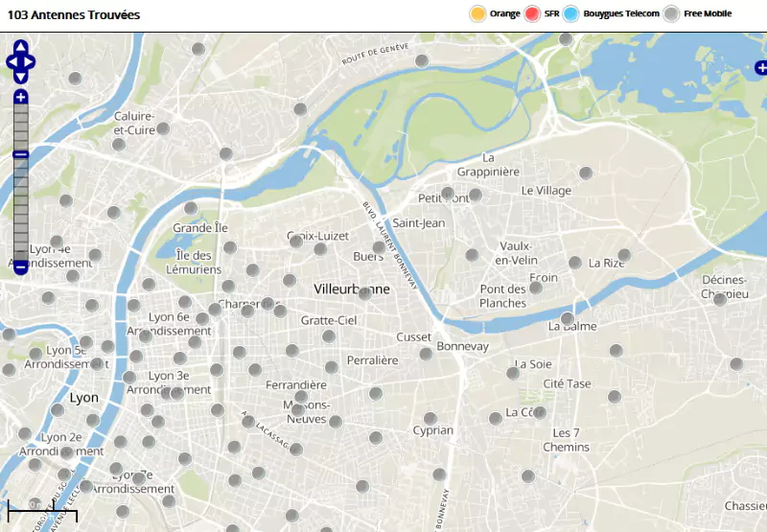The width and height of the screenshot is (767, 532).
Task: Select the antenna marker next to Cusset
Action: tap(426, 354)
